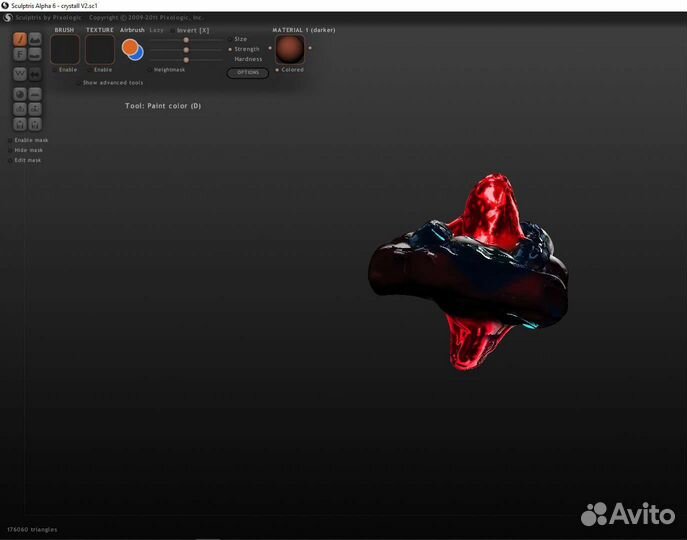Toggle the symmetry arrows icon
Viewport: 687px width, 540px height.
tap(35, 74)
